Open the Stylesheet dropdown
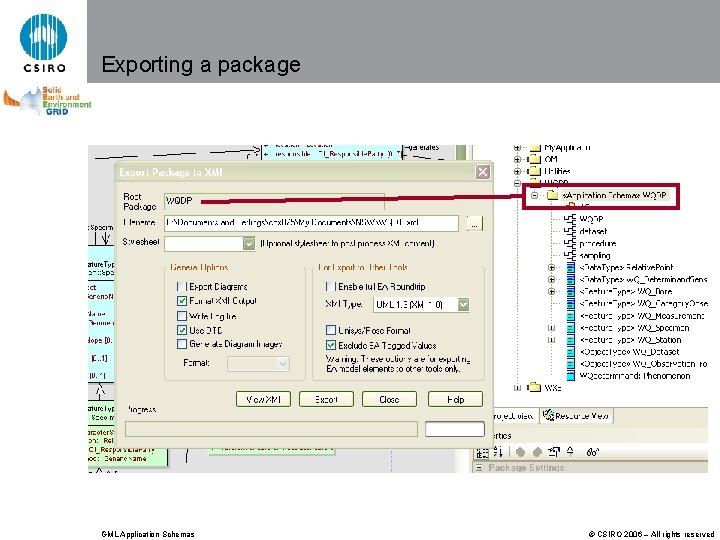720x540 pixels. tap(249, 243)
